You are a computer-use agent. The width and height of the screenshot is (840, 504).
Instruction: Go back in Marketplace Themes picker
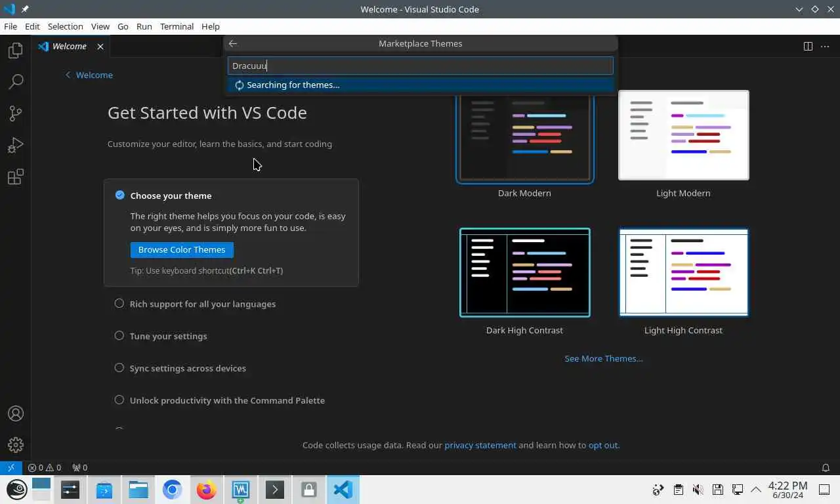tap(233, 43)
